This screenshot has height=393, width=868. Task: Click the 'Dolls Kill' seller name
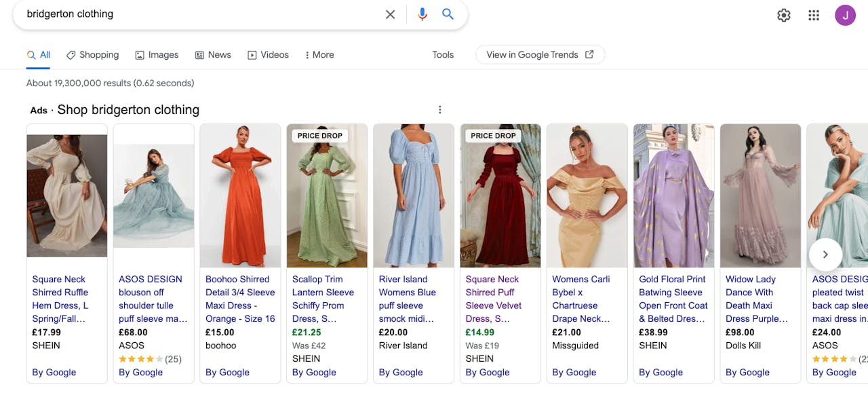click(743, 345)
